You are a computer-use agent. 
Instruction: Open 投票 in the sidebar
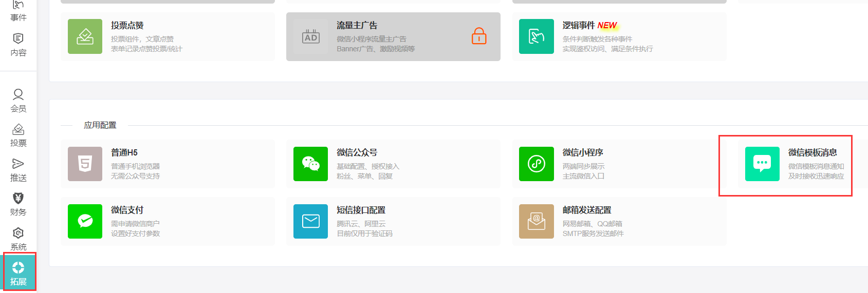[x=19, y=135]
